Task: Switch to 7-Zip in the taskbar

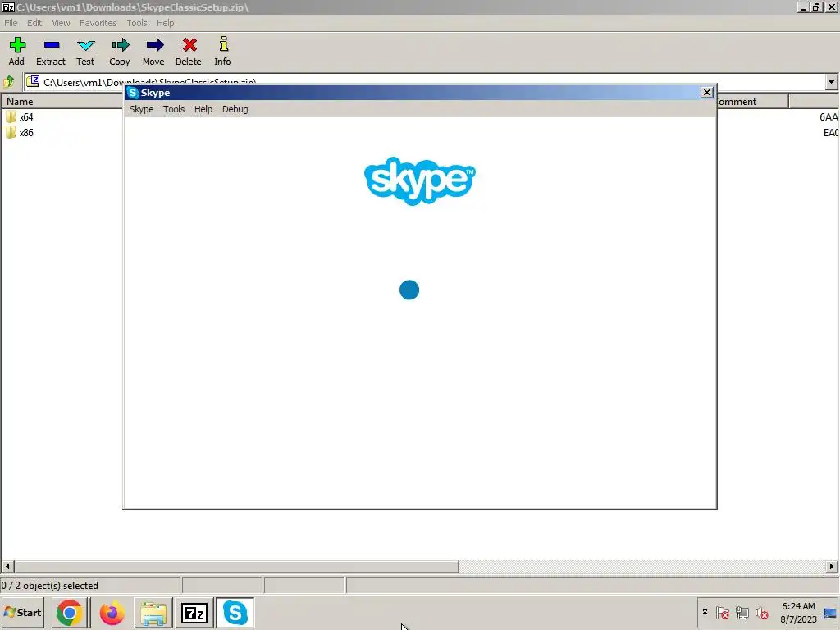Action: 194,613
